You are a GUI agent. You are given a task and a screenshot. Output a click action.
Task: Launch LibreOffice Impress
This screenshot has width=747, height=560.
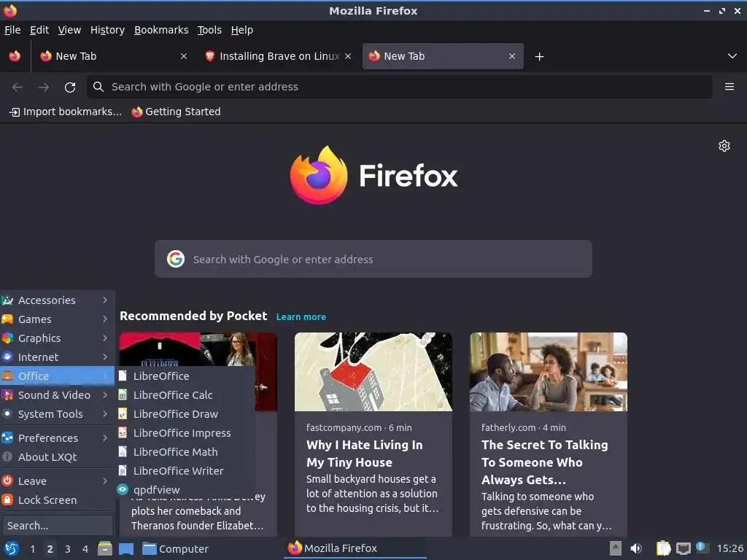185,433
